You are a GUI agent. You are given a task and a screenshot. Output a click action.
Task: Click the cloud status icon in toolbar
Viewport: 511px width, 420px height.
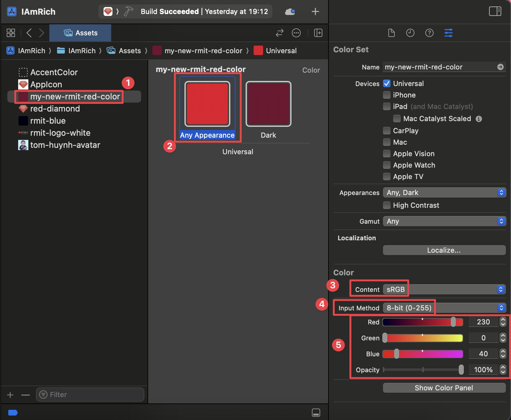(x=290, y=11)
